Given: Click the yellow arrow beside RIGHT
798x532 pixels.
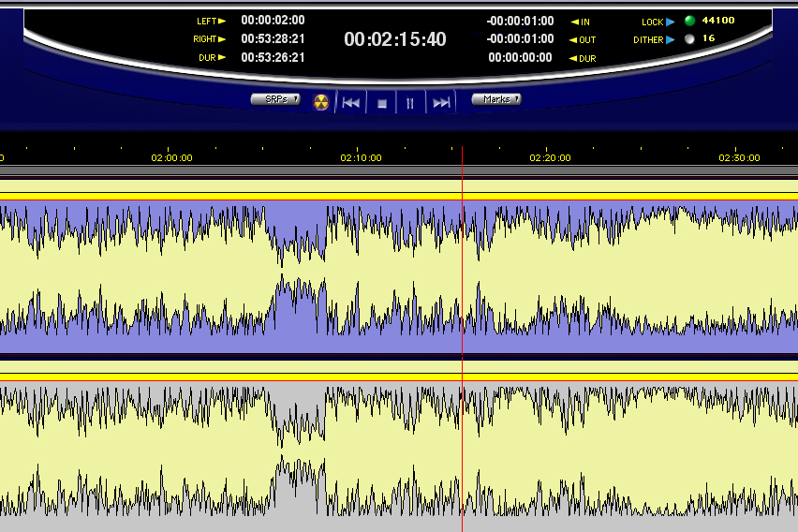Looking at the screenshot, I should click(222, 39).
